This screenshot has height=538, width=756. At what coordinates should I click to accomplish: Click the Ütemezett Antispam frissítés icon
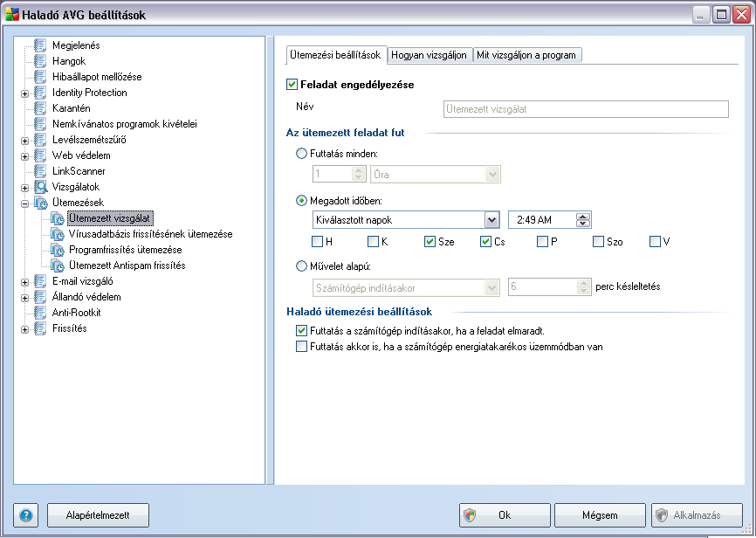tap(58, 266)
